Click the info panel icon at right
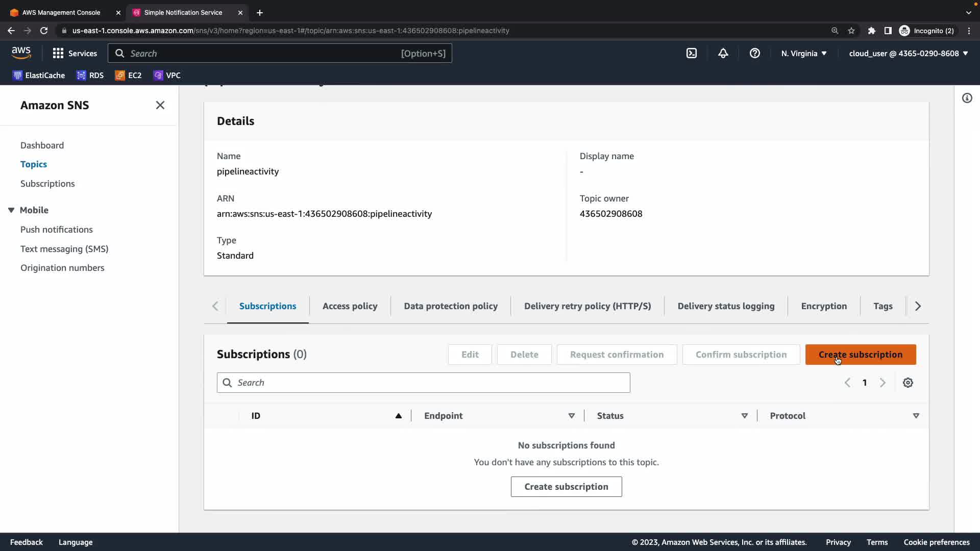This screenshot has width=980, height=551. click(x=967, y=98)
